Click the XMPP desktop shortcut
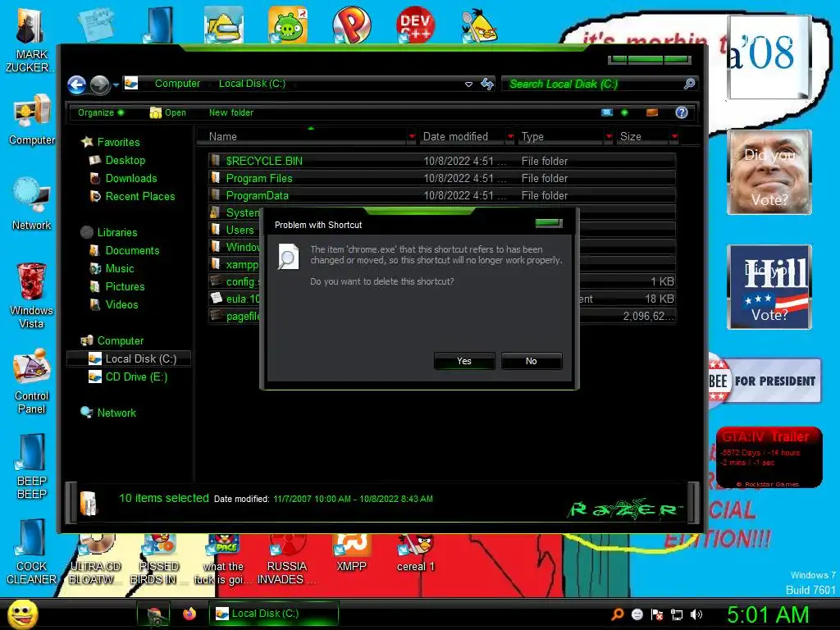This screenshot has height=630, width=840. [x=351, y=555]
